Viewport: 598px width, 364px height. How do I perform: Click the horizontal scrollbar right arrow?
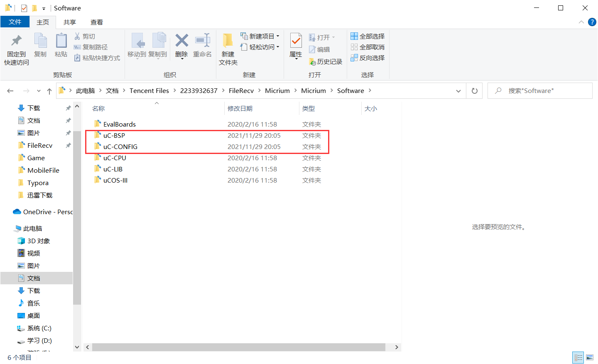tap(397, 347)
